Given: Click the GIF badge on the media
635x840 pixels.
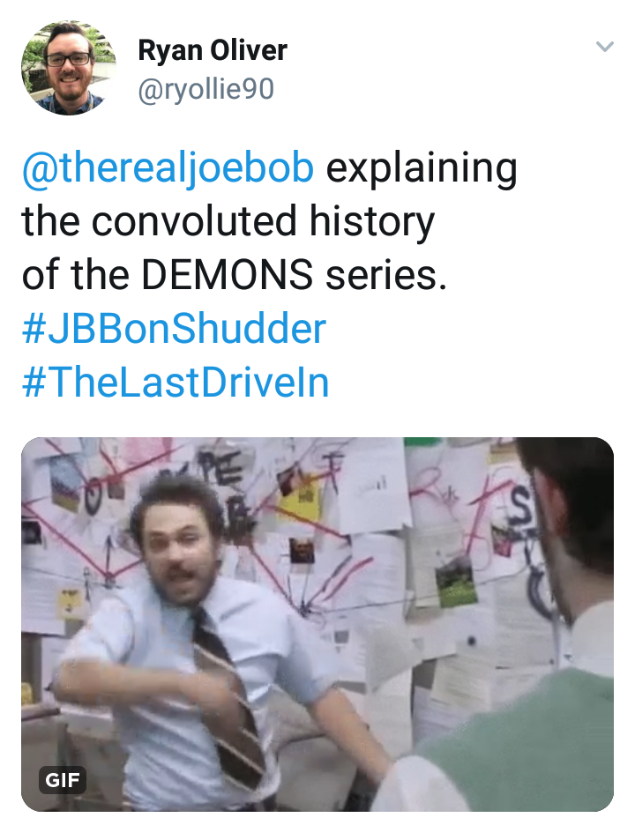Looking at the screenshot, I should 62,779.
